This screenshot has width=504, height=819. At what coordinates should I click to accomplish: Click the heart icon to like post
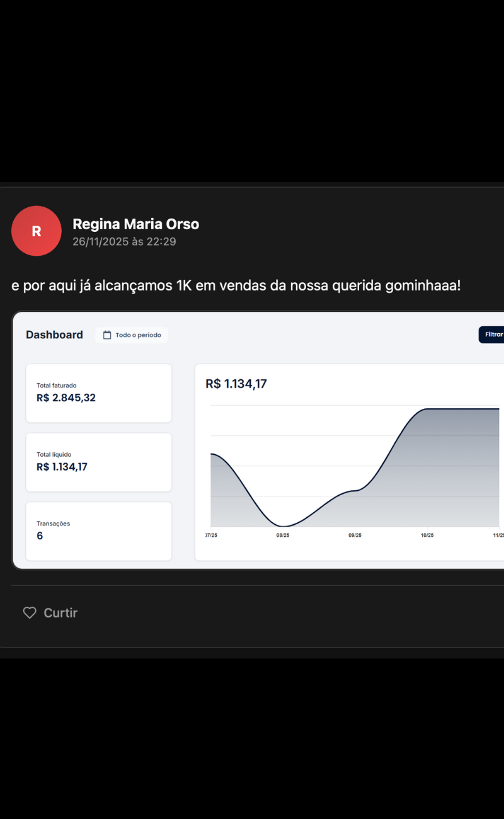[x=30, y=612]
